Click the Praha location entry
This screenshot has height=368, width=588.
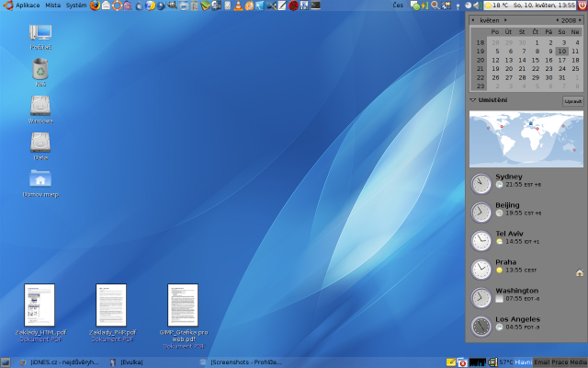coord(526,270)
